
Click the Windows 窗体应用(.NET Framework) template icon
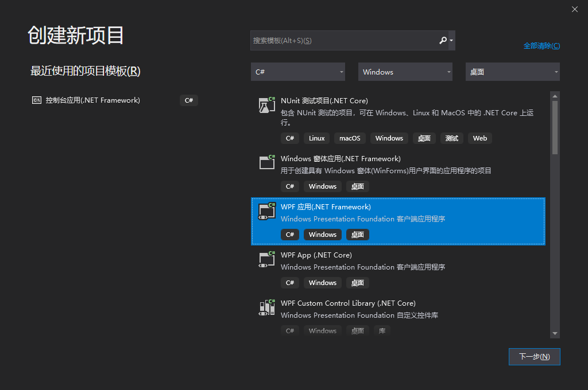click(266, 162)
